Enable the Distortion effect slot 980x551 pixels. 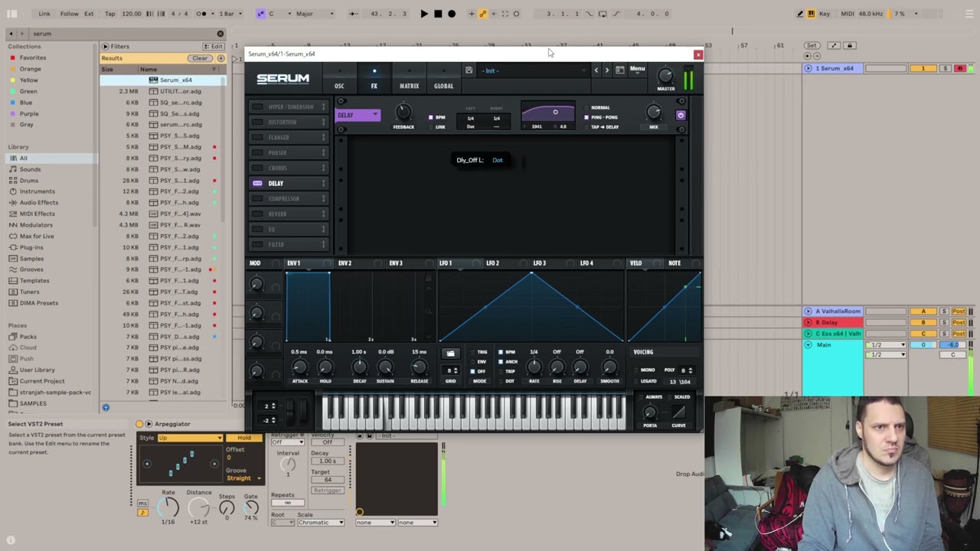click(257, 122)
